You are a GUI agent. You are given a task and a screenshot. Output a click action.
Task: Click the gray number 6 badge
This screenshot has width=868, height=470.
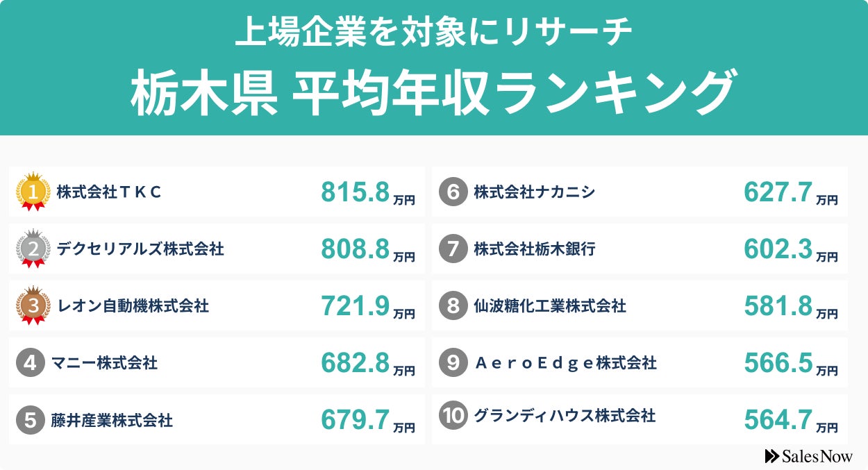pos(453,192)
